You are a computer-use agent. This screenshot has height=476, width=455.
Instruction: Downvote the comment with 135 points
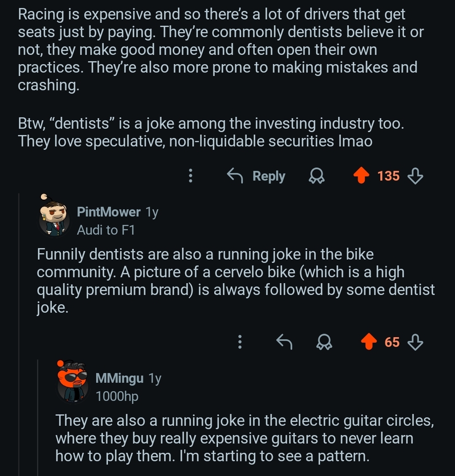tap(416, 176)
